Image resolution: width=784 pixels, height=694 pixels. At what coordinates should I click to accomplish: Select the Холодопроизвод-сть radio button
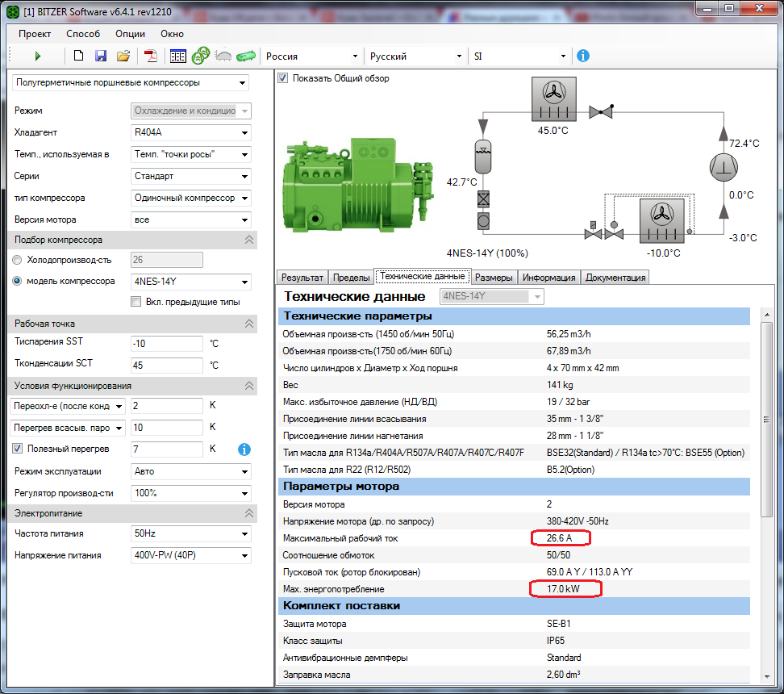(17, 260)
